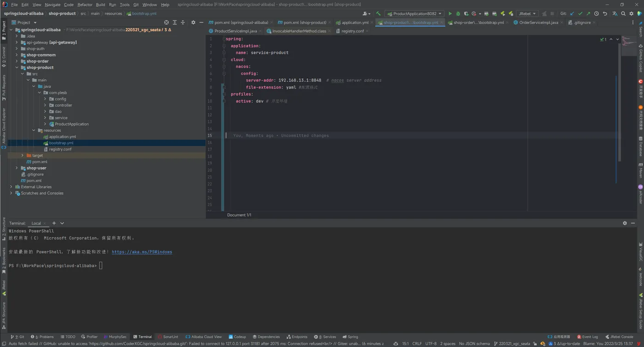
Task: Expand the shop-user module
Action: click(17, 168)
